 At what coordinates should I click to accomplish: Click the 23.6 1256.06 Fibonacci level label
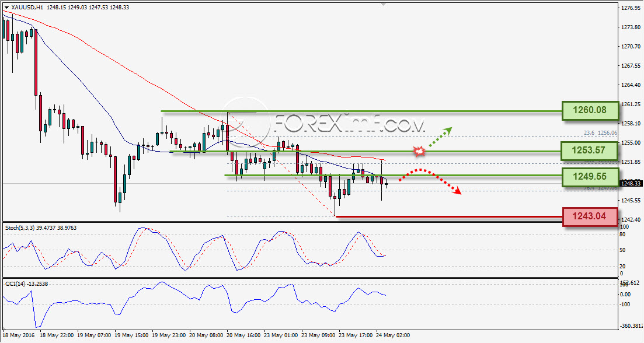click(600, 133)
